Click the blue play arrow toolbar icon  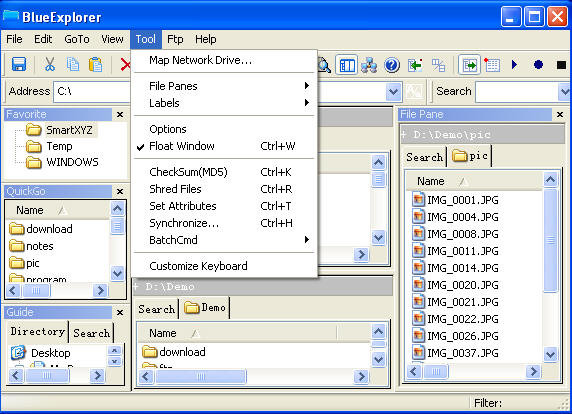[514, 65]
